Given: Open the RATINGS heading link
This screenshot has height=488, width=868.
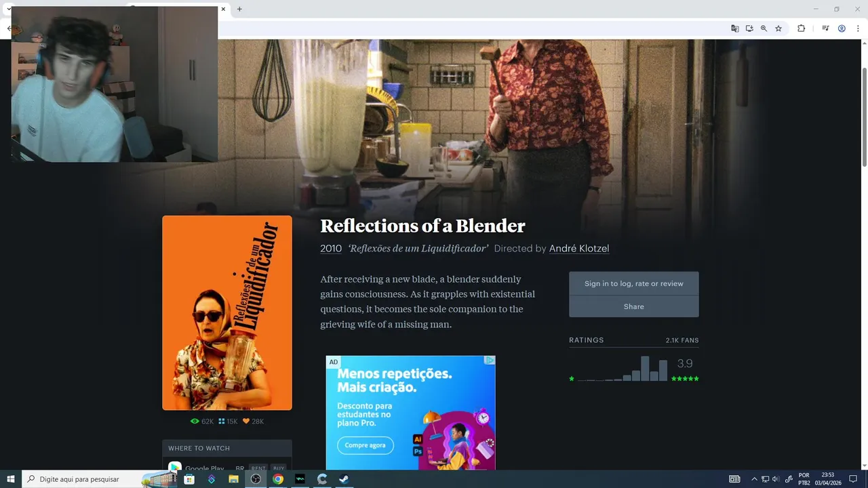Looking at the screenshot, I should click(586, 340).
